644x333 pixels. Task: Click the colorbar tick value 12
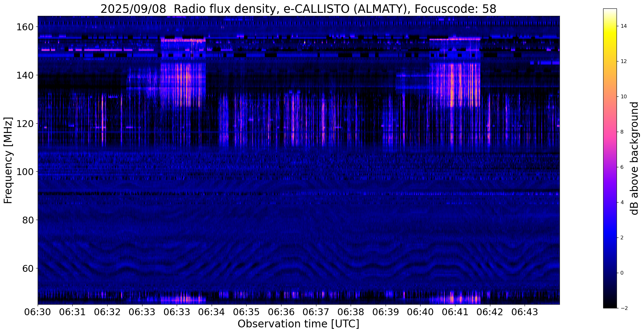623,61
